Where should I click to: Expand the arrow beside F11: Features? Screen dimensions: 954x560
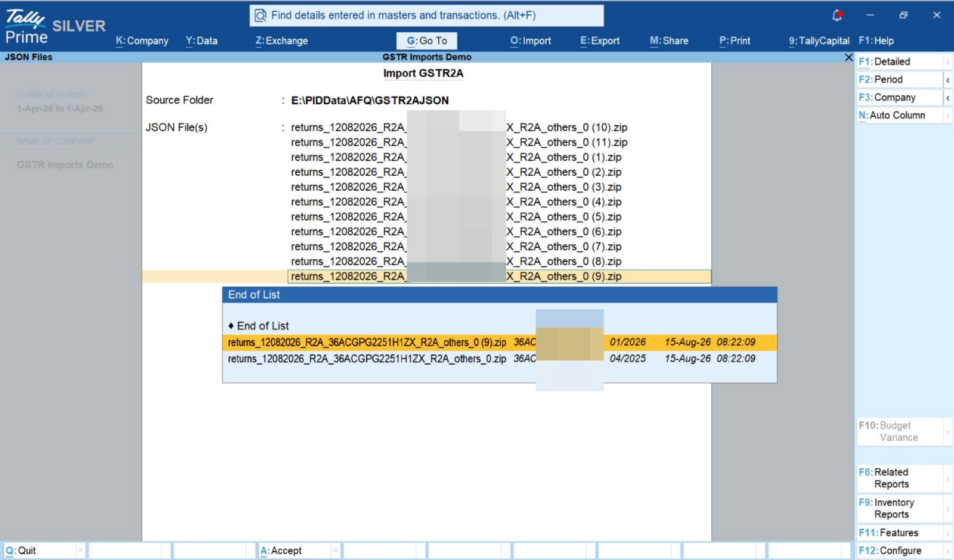coord(948,533)
